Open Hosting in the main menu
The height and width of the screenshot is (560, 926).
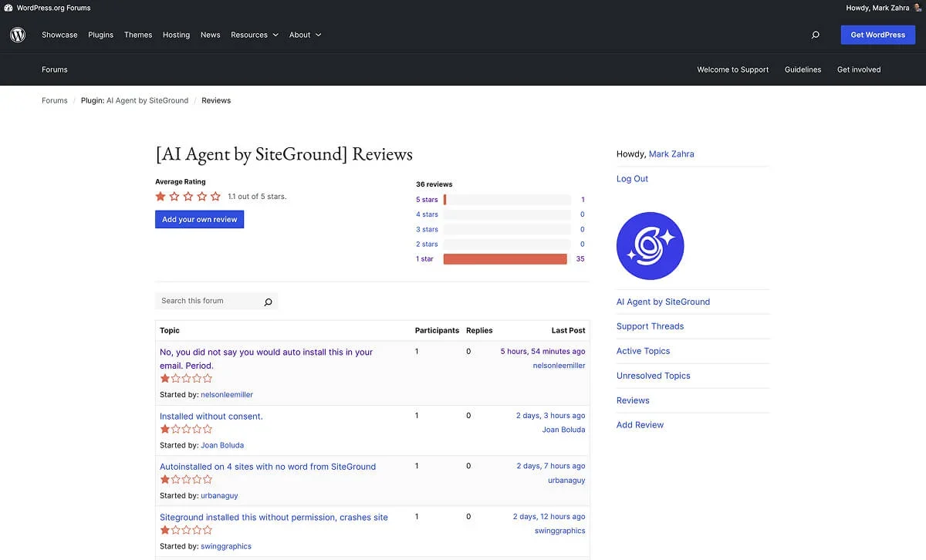[x=176, y=35]
